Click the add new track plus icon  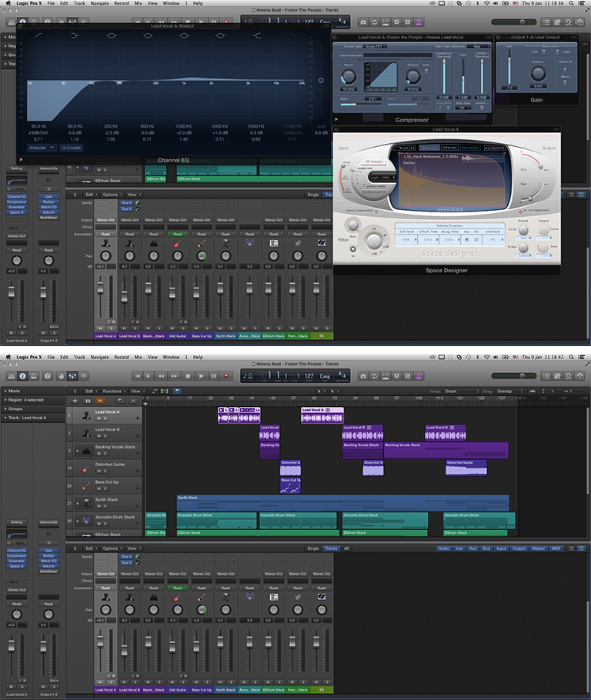click(75, 401)
